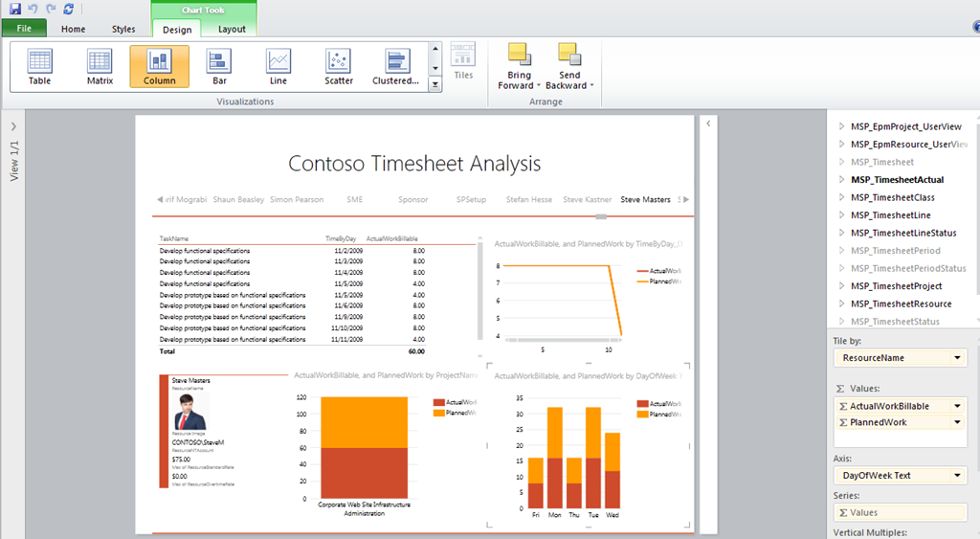Click the Refresh icon in title bar

pyautogui.click(x=68, y=9)
